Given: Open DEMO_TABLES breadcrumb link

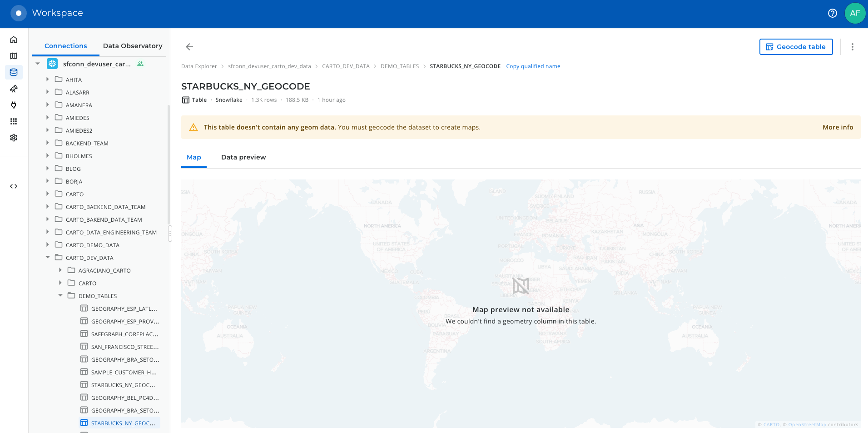Looking at the screenshot, I should 400,66.
